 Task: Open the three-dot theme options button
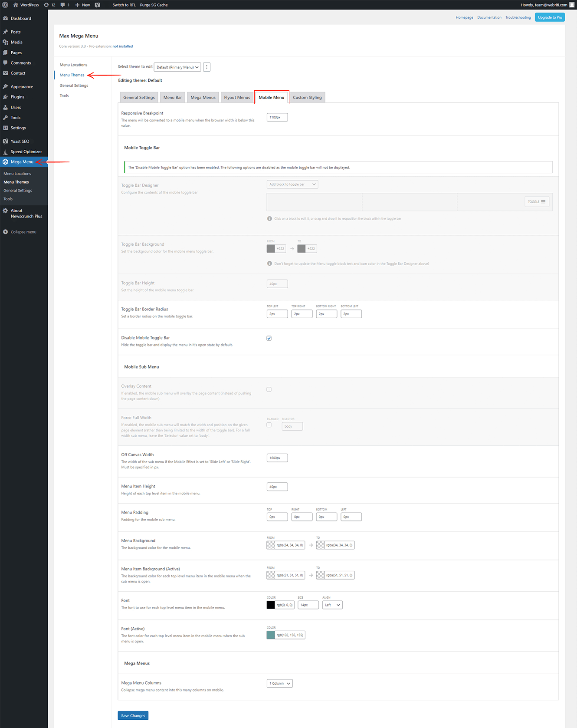(x=207, y=67)
